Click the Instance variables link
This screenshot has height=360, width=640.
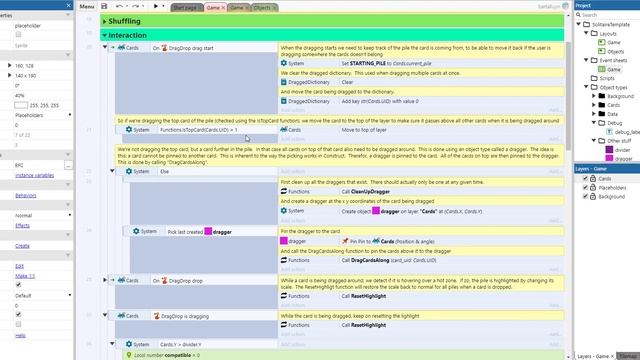tap(35, 175)
